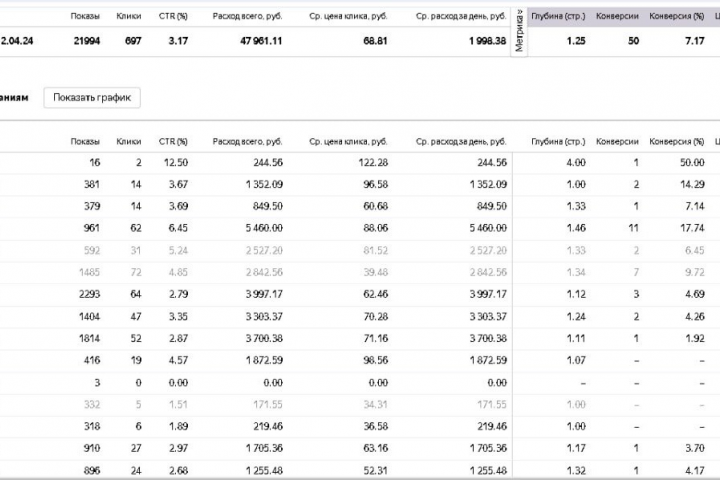This screenshot has width=720, height=480.
Task: Sort table by Конверсии column header
Action: 617,141
